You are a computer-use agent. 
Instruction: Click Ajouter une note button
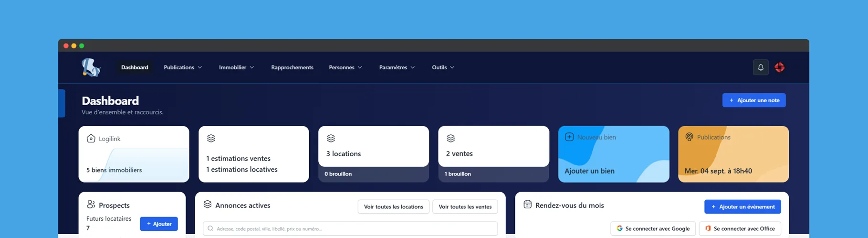pyautogui.click(x=754, y=100)
